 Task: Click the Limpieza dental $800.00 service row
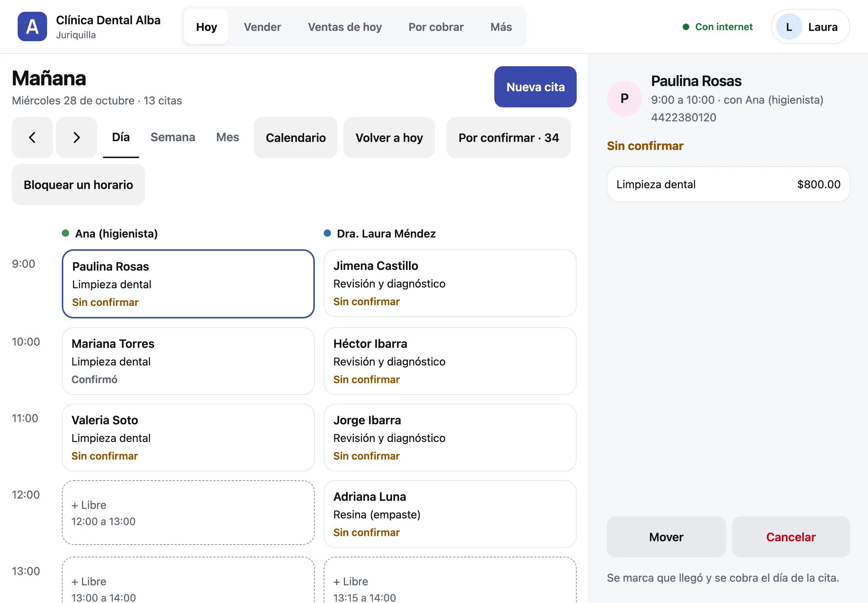click(x=728, y=184)
